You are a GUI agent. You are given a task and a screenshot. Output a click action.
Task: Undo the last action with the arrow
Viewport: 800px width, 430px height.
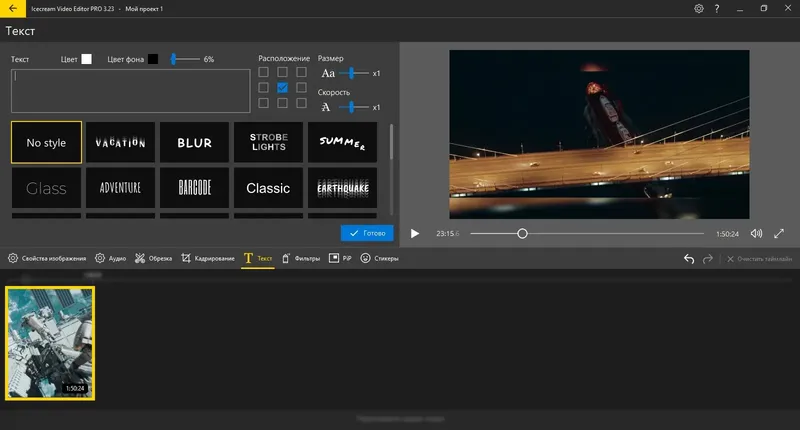tap(688, 259)
